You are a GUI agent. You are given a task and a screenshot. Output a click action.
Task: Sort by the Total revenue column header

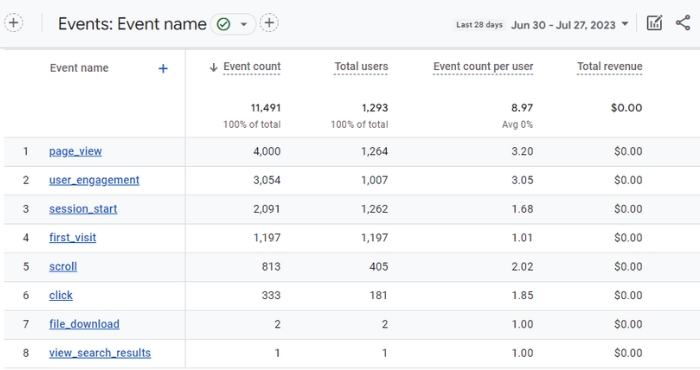coord(609,67)
